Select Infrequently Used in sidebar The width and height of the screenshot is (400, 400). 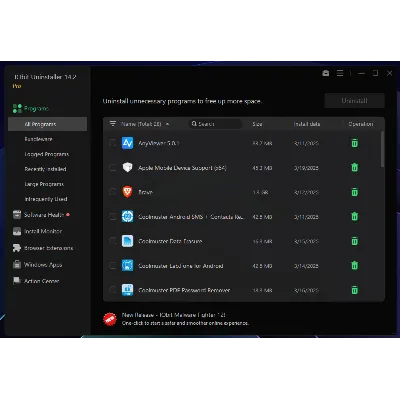tap(46, 199)
